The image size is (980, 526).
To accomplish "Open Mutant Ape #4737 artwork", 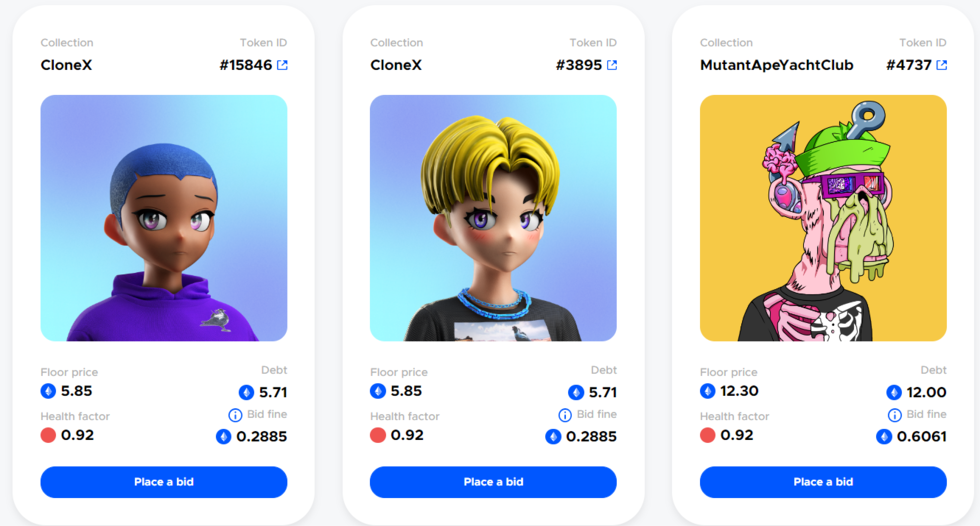I will point(823,218).
